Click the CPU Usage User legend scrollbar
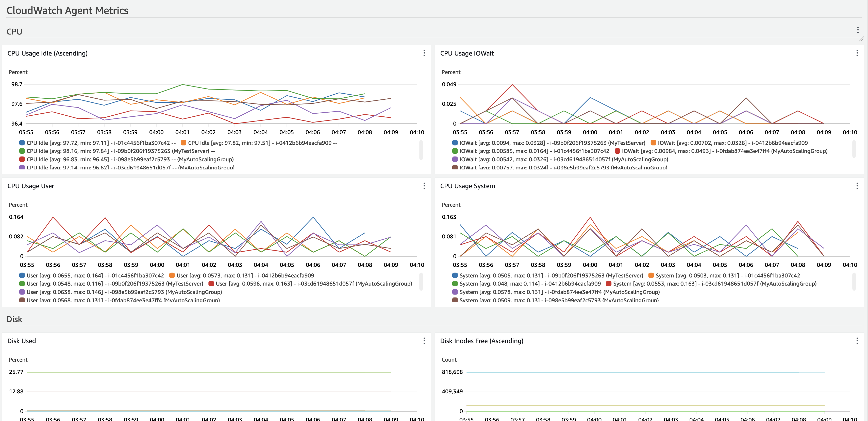 421,282
